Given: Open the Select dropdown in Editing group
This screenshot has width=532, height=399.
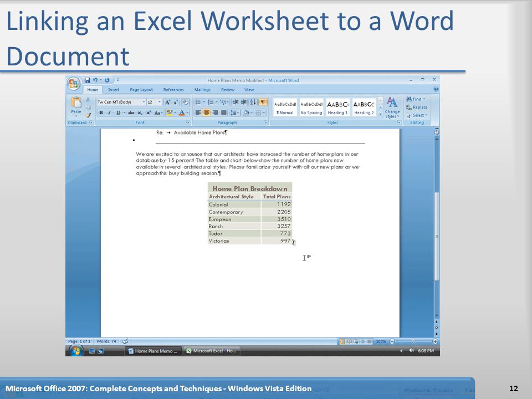Looking at the screenshot, I should [417, 115].
